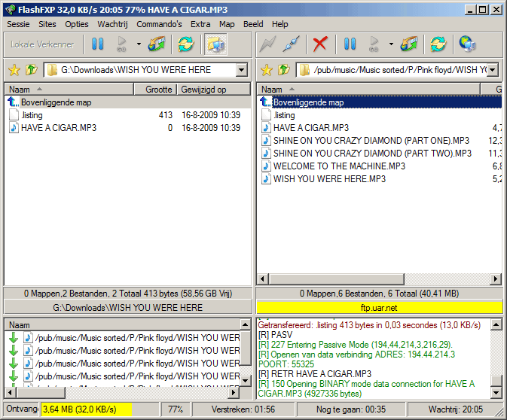
Task: Sort local files by Grootte column
Action: [155, 90]
